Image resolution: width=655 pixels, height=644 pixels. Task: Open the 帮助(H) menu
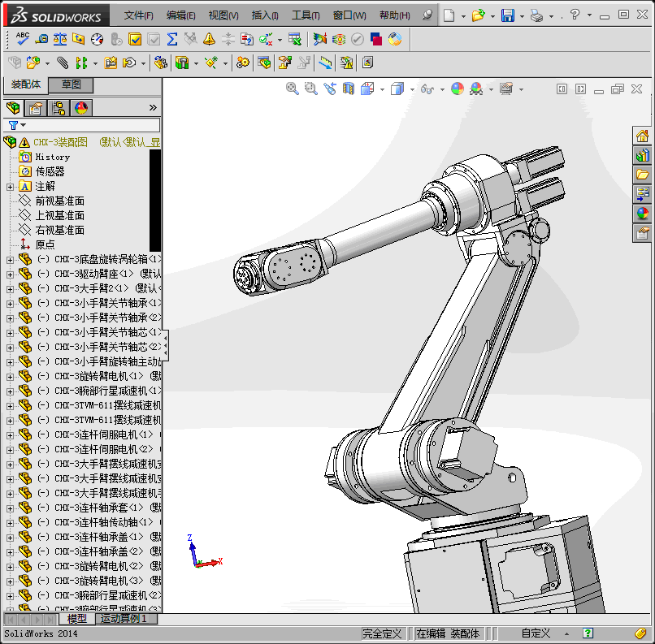point(394,15)
